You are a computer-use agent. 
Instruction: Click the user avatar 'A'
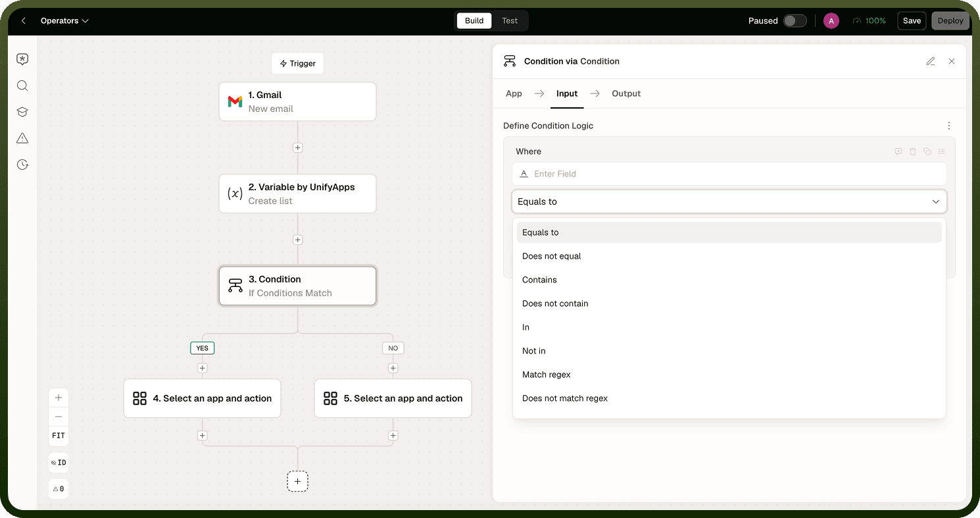(831, 21)
